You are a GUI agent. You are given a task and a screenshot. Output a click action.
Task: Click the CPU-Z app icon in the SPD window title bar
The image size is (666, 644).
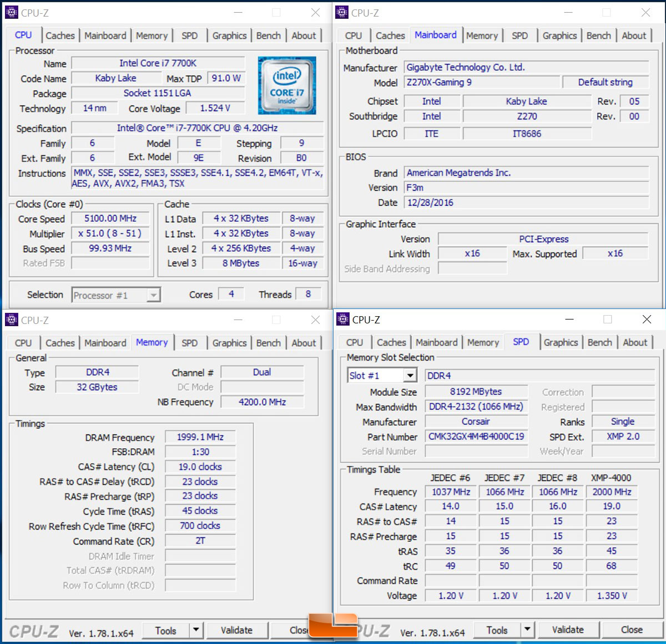tap(343, 319)
